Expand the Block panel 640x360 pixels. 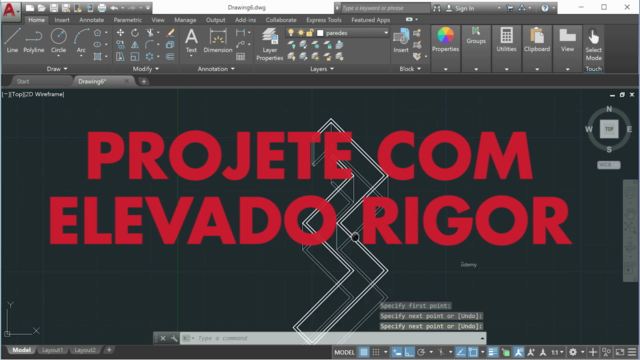point(410,69)
